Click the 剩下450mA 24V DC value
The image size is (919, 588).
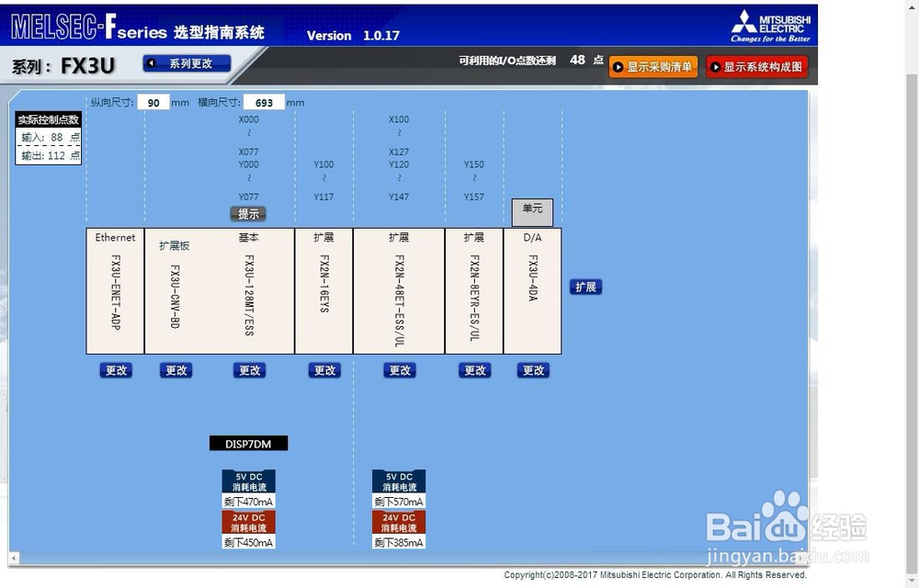(x=248, y=543)
